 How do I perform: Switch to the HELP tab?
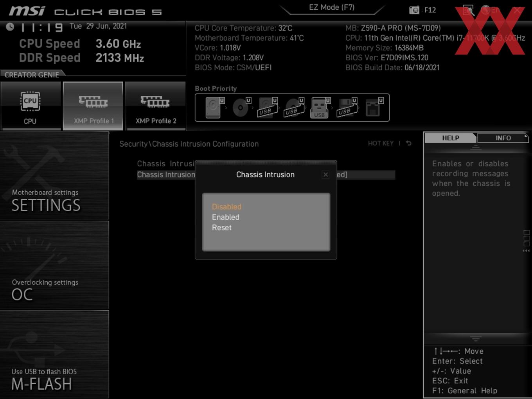coord(451,138)
